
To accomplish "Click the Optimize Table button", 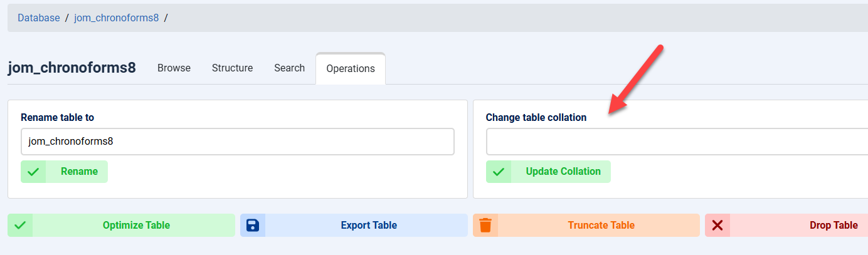I will 121,226.
